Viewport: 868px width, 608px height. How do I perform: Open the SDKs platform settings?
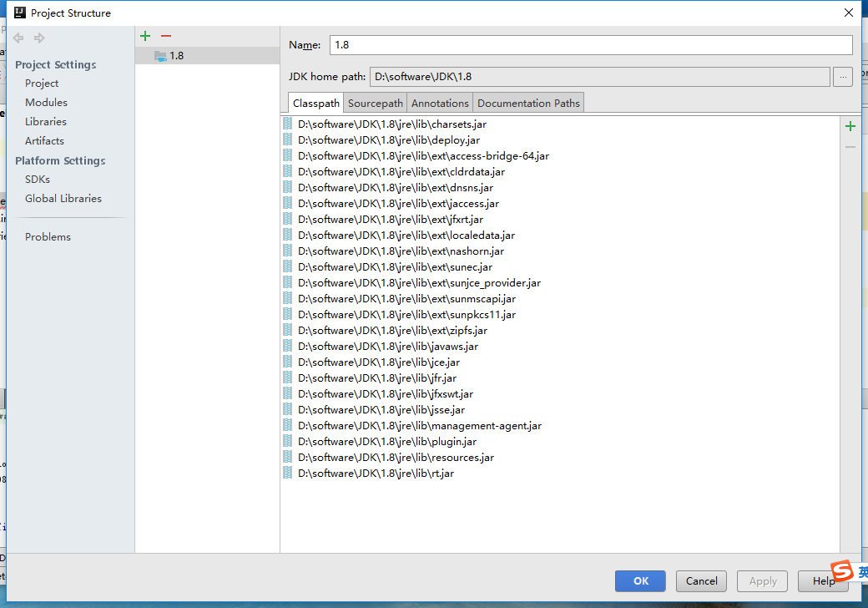[x=37, y=180]
